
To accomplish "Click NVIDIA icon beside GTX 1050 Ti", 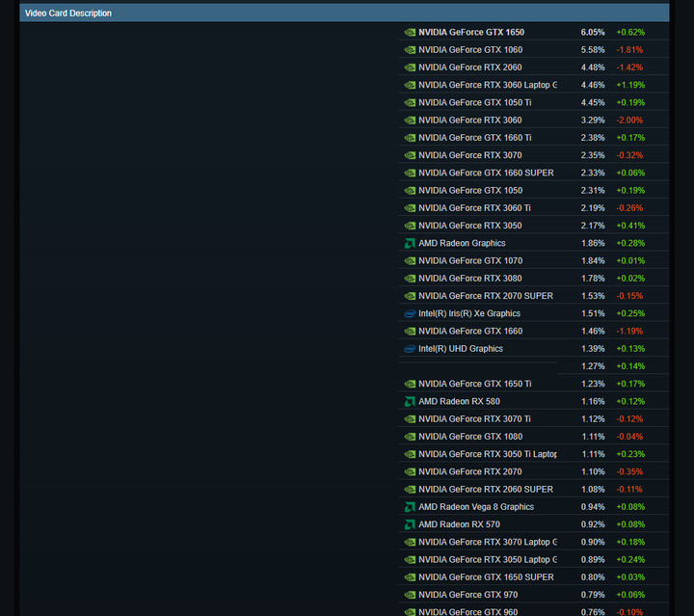I will click(410, 102).
